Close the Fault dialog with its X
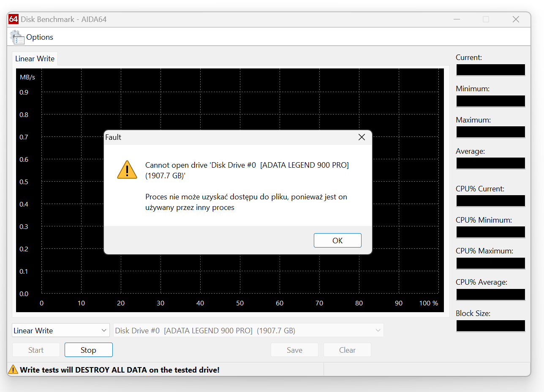 click(362, 137)
